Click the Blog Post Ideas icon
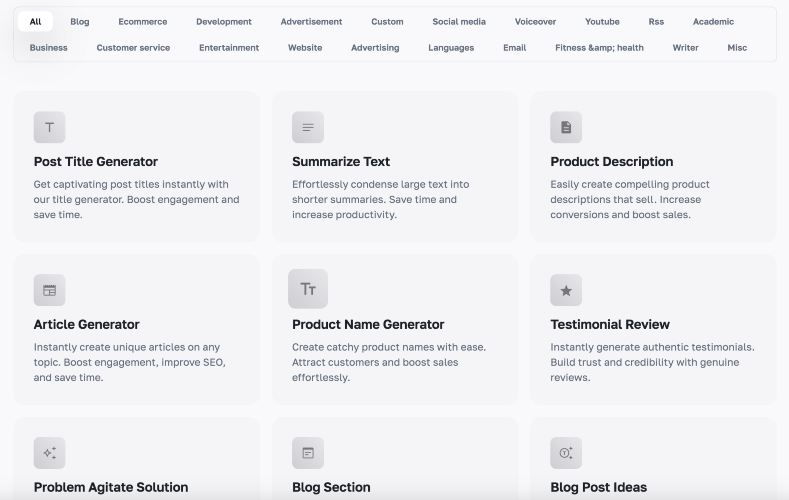This screenshot has width=789, height=500. tap(566, 453)
